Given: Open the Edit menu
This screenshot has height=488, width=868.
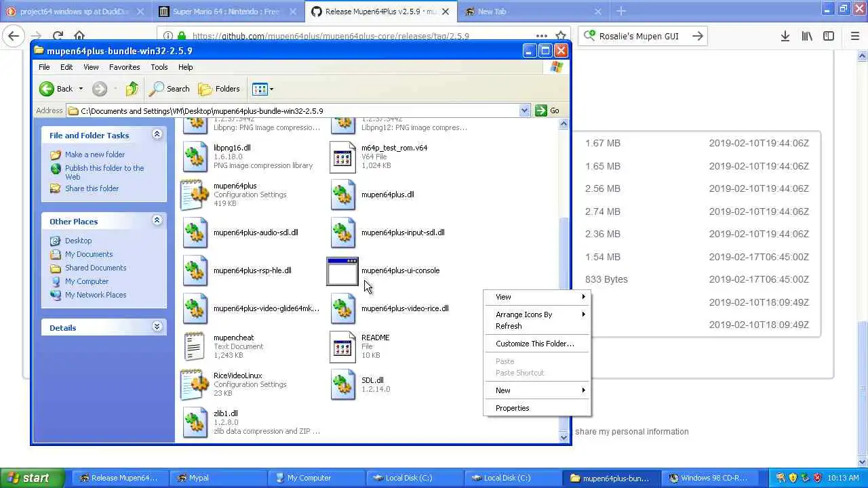Looking at the screenshot, I should click(x=66, y=67).
